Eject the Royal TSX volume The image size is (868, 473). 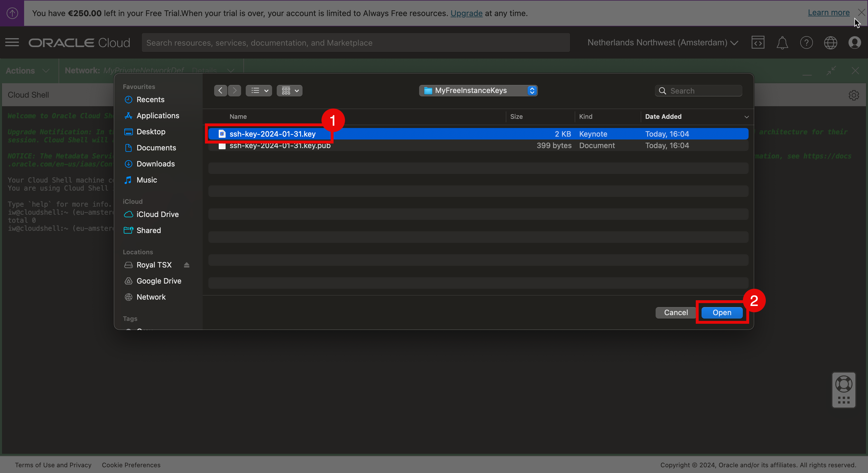point(187,265)
